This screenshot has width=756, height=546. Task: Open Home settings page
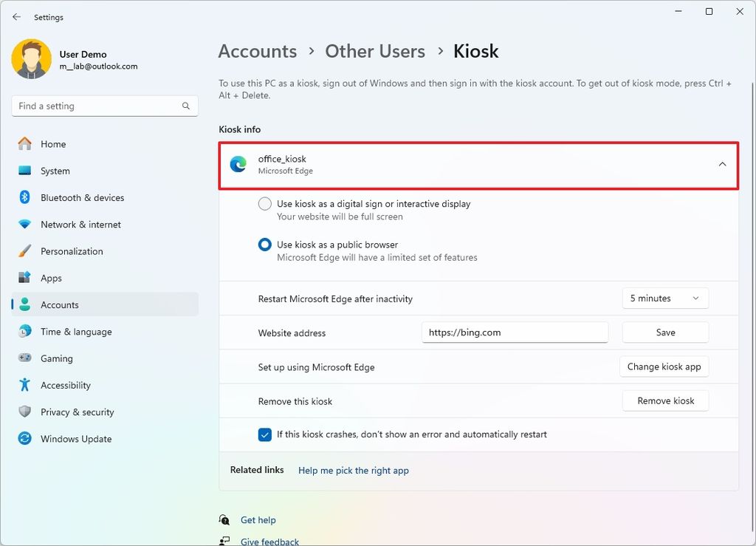click(x=53, y=144)
